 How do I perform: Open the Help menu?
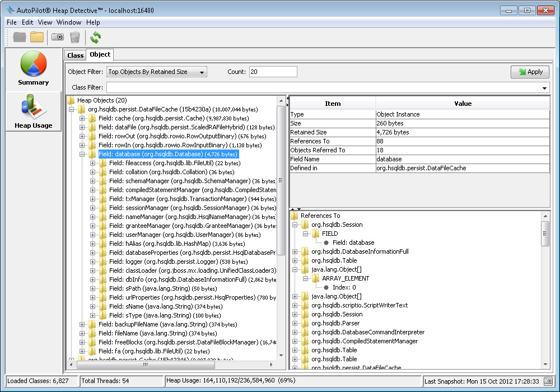(93, 22)
